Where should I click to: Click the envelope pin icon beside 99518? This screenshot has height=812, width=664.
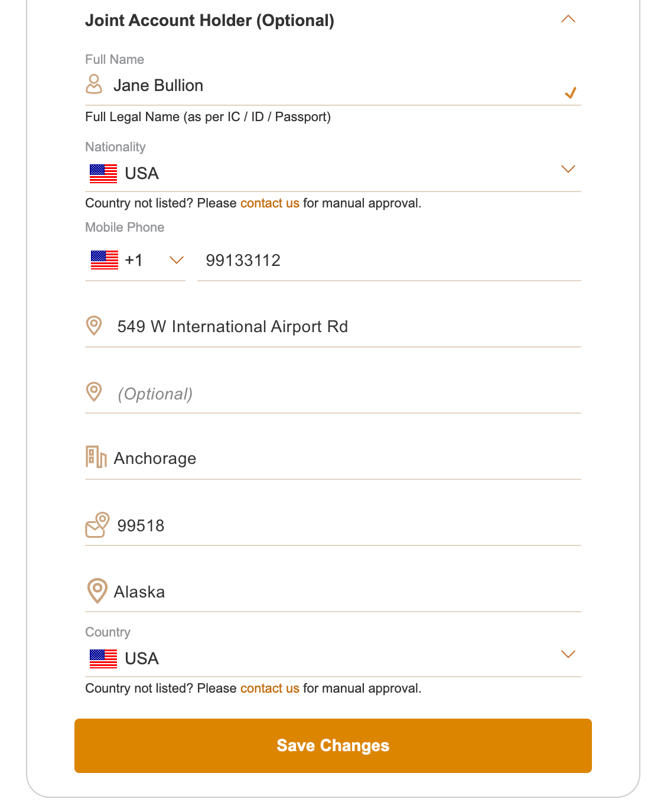(x=97, y=525)
